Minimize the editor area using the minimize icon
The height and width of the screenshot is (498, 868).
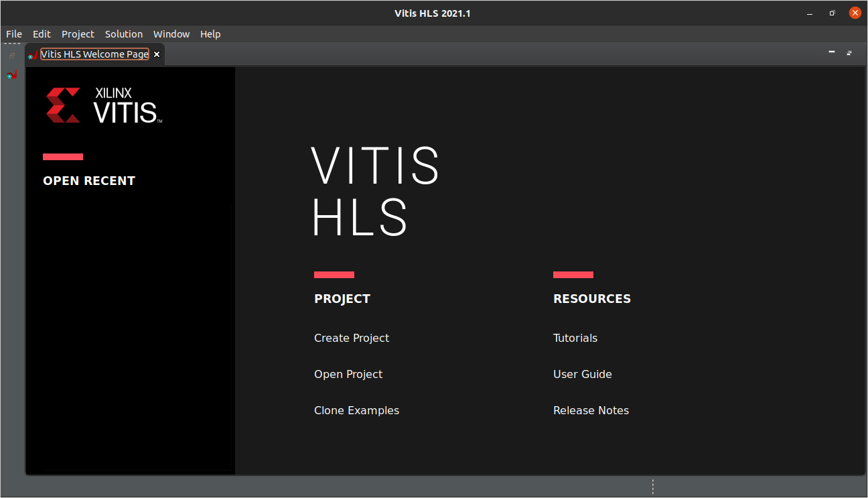(831, 51)
